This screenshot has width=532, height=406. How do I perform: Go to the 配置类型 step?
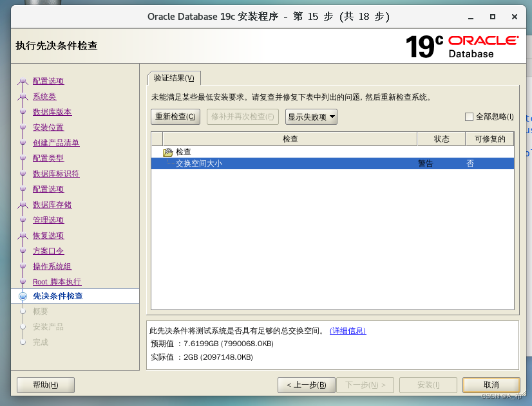[x=48, y=158]
